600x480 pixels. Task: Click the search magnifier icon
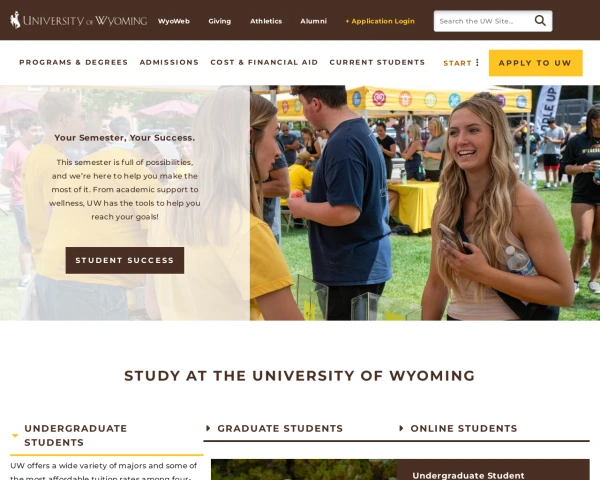tap(540, 21)
